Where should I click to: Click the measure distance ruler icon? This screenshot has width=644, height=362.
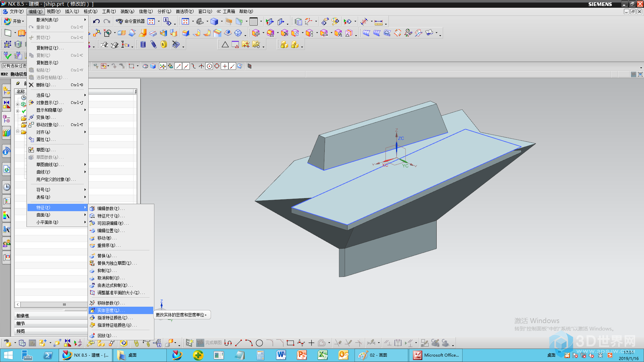[x=378, y=22]
